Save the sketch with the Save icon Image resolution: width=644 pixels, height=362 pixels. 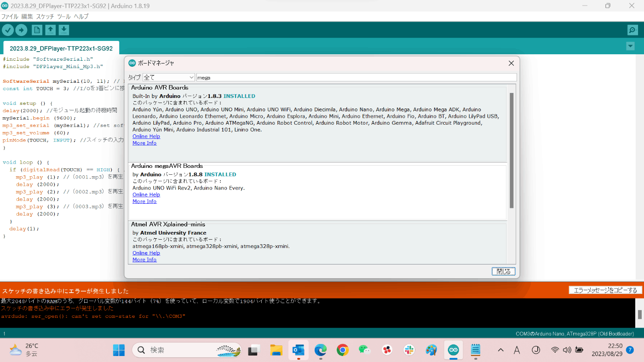(x=64, y=30)
